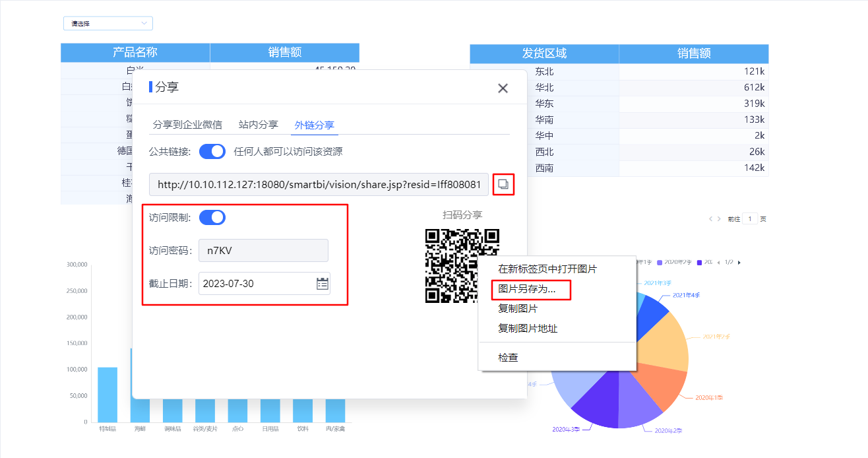Click the share URL field
The height and width of the screenshot is (458, 868).
[x=319, y=185]
